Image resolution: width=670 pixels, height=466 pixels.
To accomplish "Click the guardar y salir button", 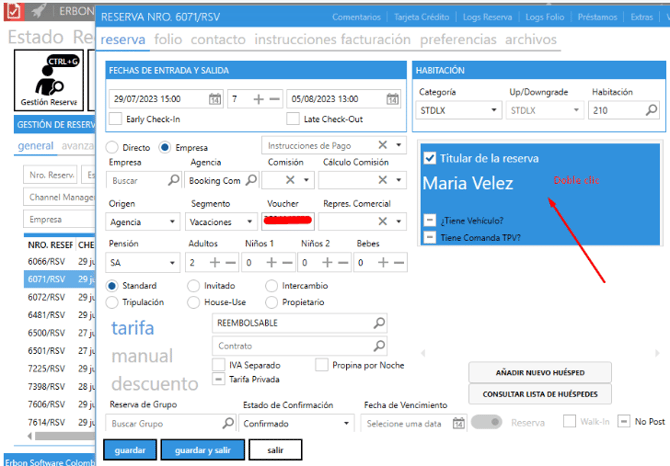I will (x=201, y=451).
